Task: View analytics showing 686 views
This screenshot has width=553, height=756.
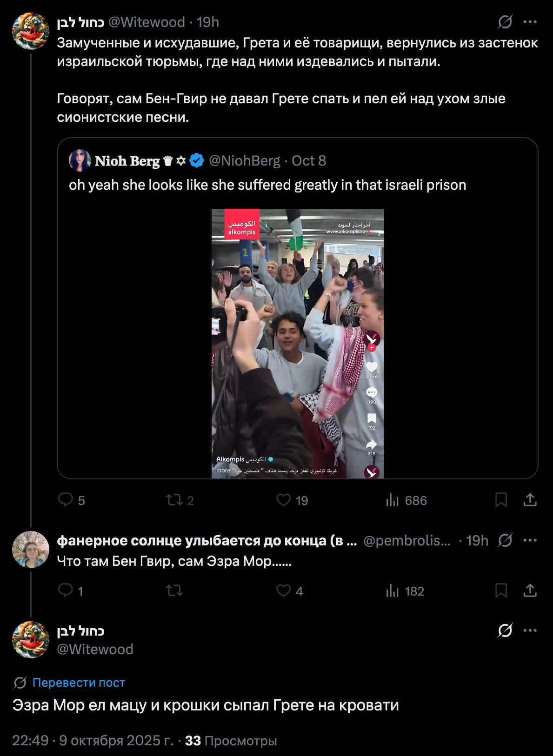Action: (x=393, y=500)
